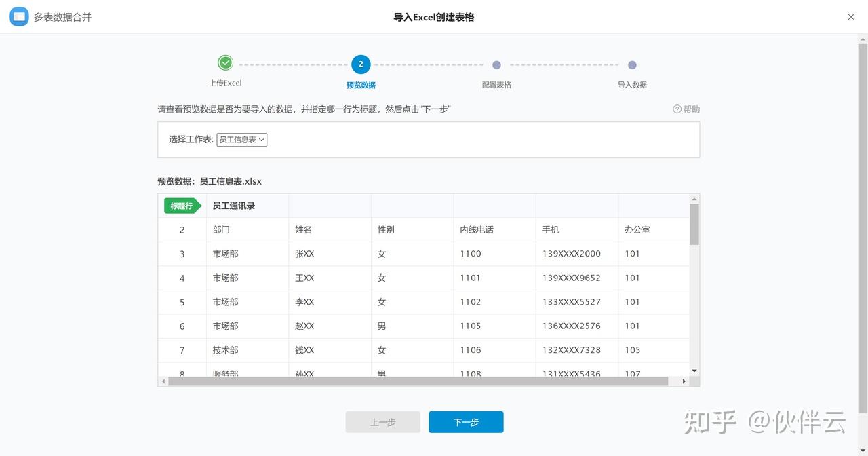Open the 帮助 help link
Screen dimensions: 868x456
point(686,109)
